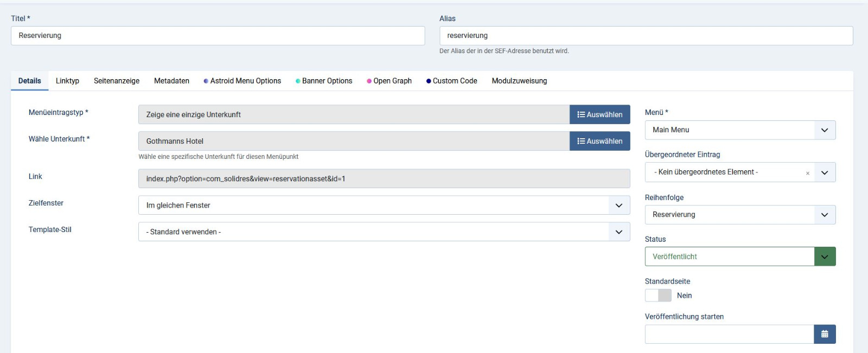Switch to the Linktyp tab
Screen dimensions: 868x353
67,81
